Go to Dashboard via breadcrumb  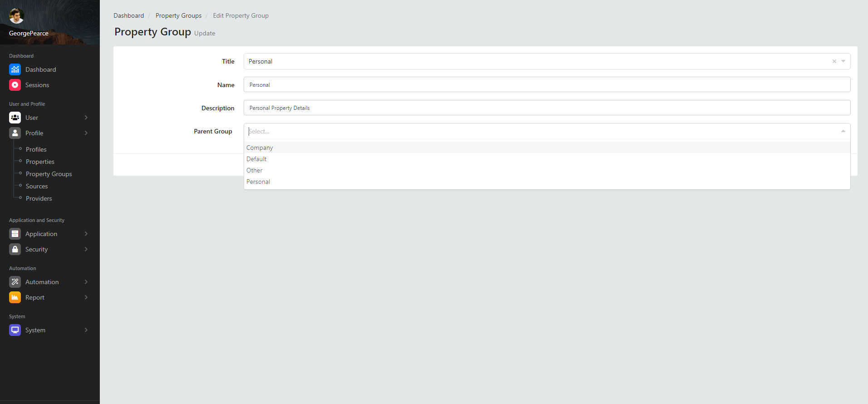point(128,15)
